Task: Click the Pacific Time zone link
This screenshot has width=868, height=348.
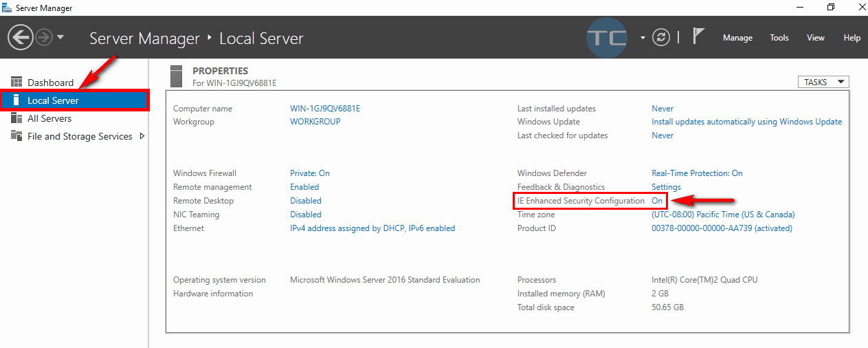Action: coord(723,215)
